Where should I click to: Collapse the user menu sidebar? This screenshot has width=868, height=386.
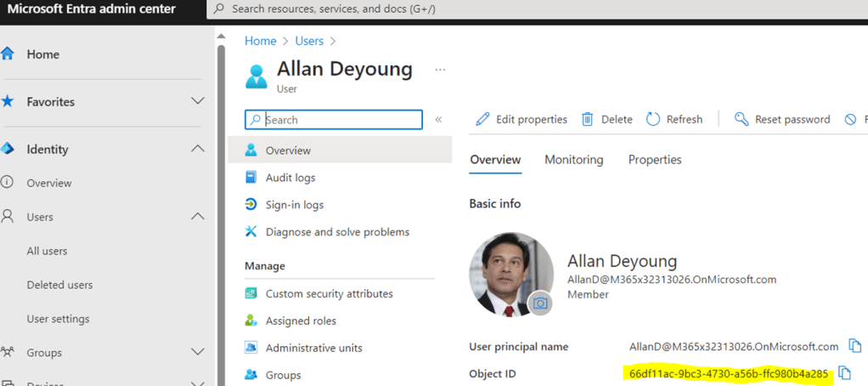click(x=438, y=120)
